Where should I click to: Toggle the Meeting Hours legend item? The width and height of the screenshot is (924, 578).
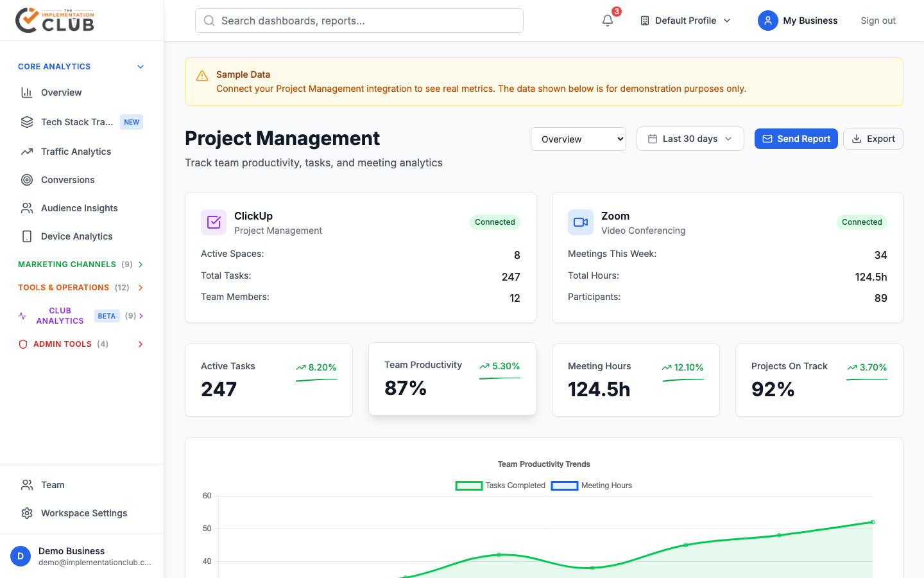(x=592, y=486)
